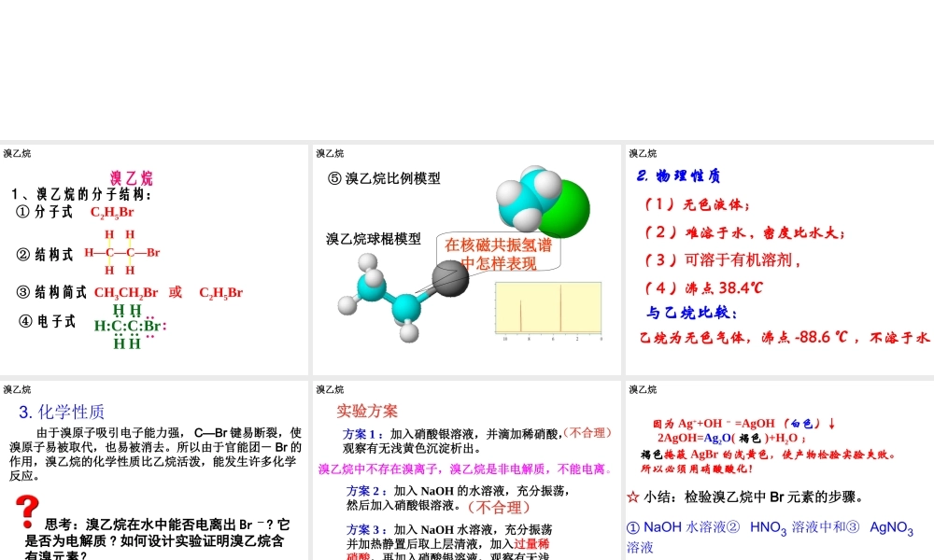Select the 3. 化学性质 heading
This screenshot has height=560, width=934.
tap(62, 412)
